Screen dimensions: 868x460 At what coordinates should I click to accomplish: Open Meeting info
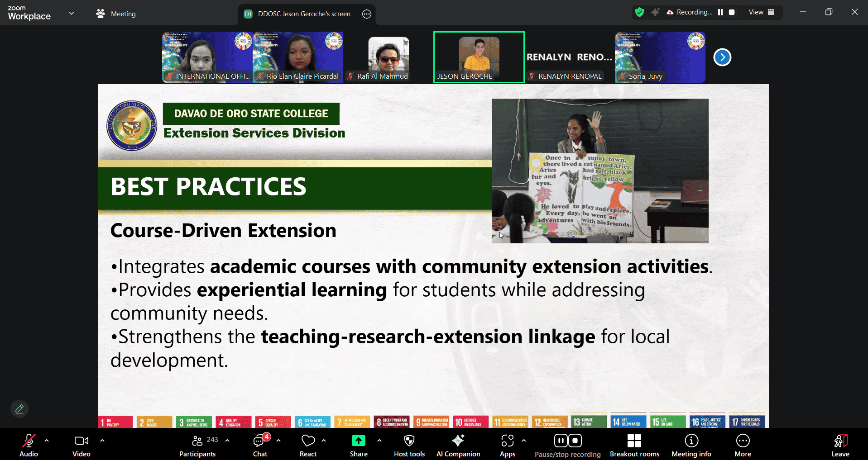(x=691, y=446)
